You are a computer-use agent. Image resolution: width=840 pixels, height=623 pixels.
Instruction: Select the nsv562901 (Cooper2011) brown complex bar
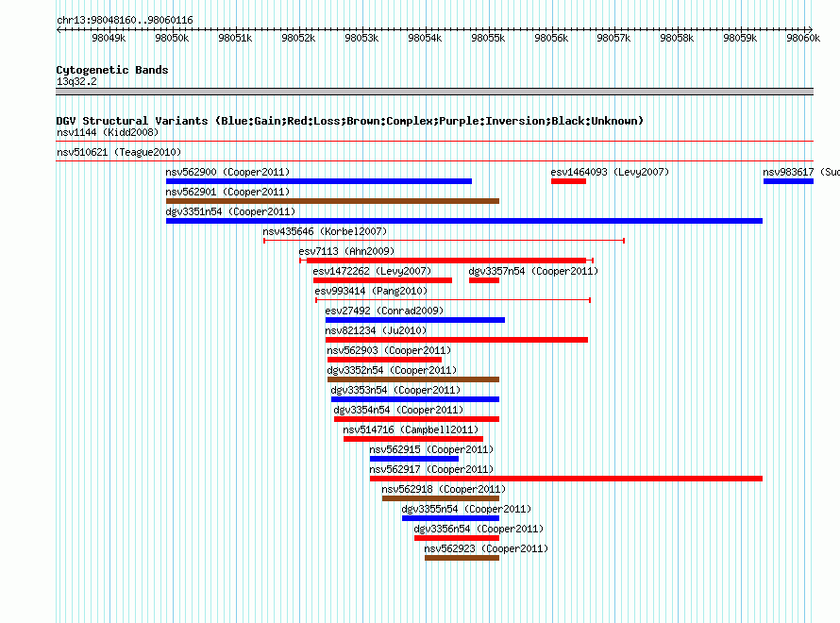(332, 201)
